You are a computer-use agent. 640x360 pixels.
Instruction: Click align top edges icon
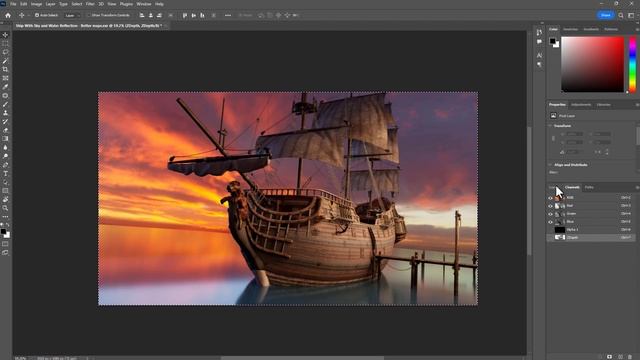pyautogui.click(x=185, y=16)
